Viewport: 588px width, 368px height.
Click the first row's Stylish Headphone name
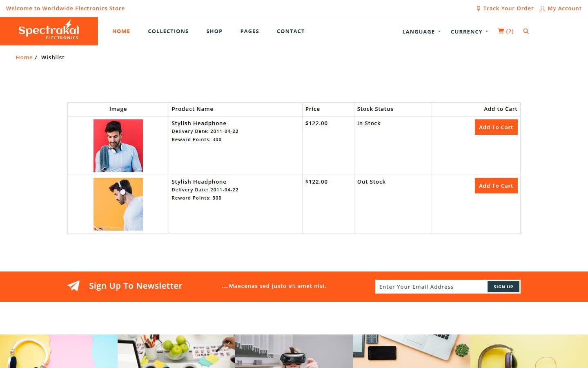[x=199, y=123]
